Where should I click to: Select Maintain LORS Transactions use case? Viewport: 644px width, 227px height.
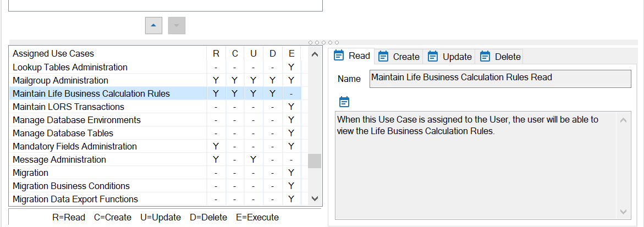click(x=68, y=107)
